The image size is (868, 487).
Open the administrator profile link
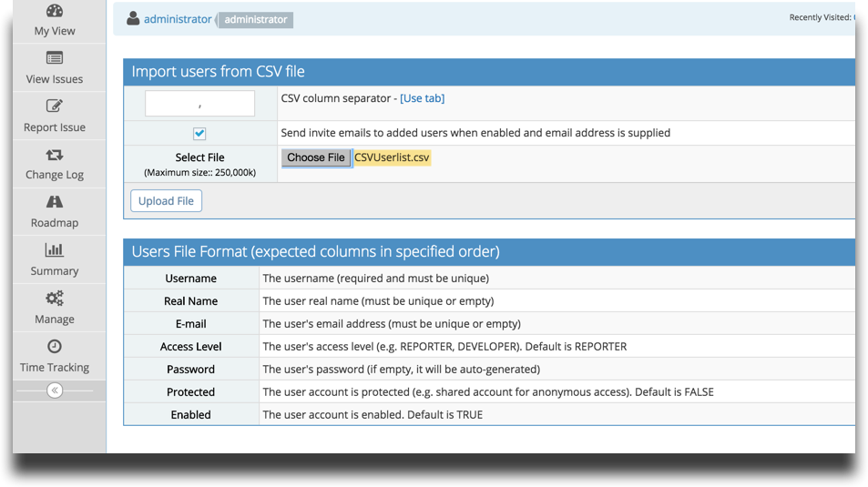tap(178, 19)
